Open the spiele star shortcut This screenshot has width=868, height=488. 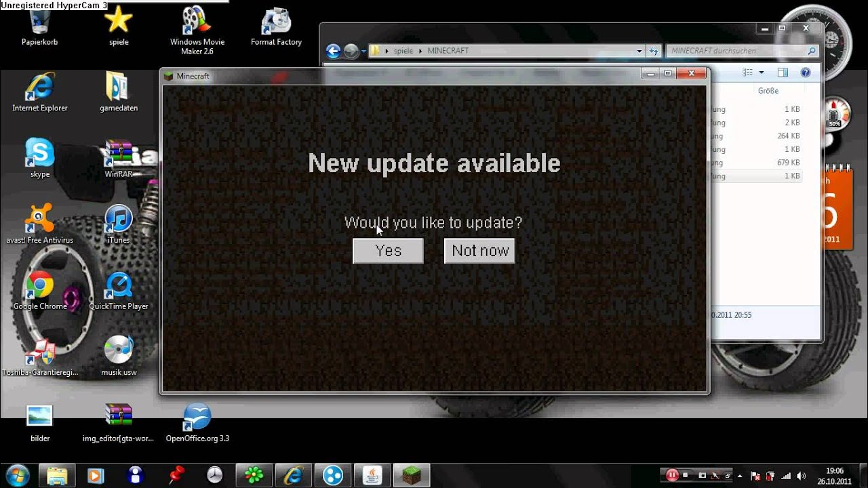119,27
